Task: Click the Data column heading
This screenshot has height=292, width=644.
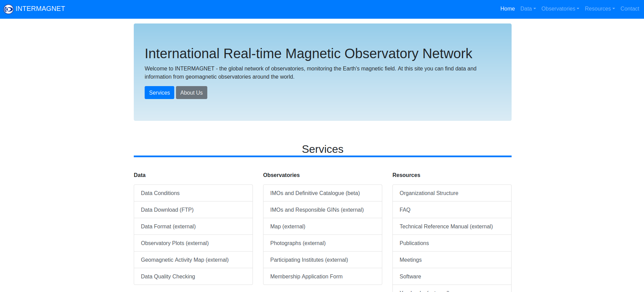Action: pos(140,175)
